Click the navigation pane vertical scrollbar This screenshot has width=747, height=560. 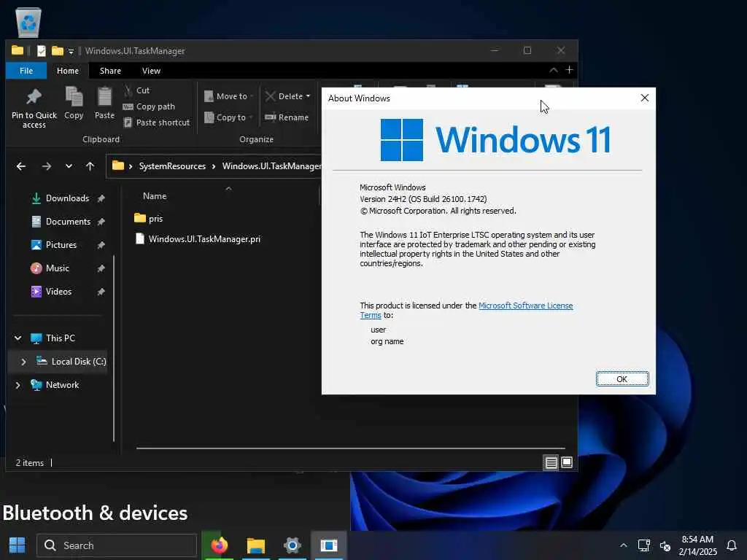114,349
